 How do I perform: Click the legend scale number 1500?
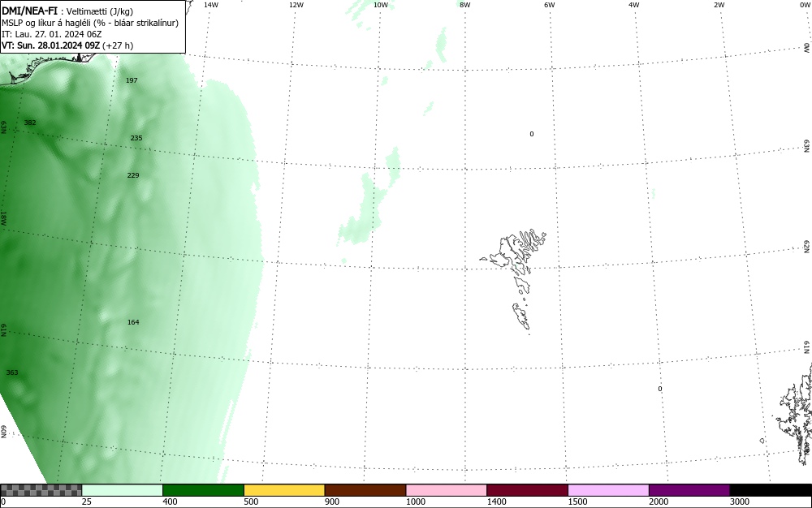[577, 502]
